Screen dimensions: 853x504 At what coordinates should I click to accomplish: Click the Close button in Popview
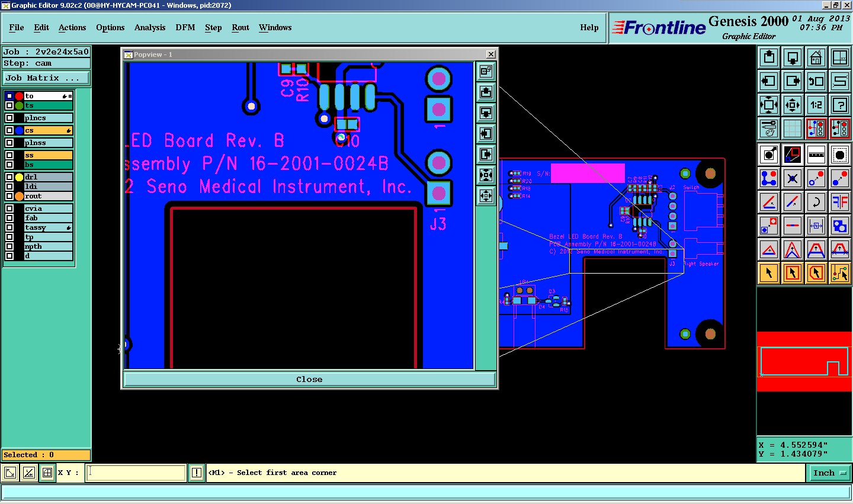[309, 379]
